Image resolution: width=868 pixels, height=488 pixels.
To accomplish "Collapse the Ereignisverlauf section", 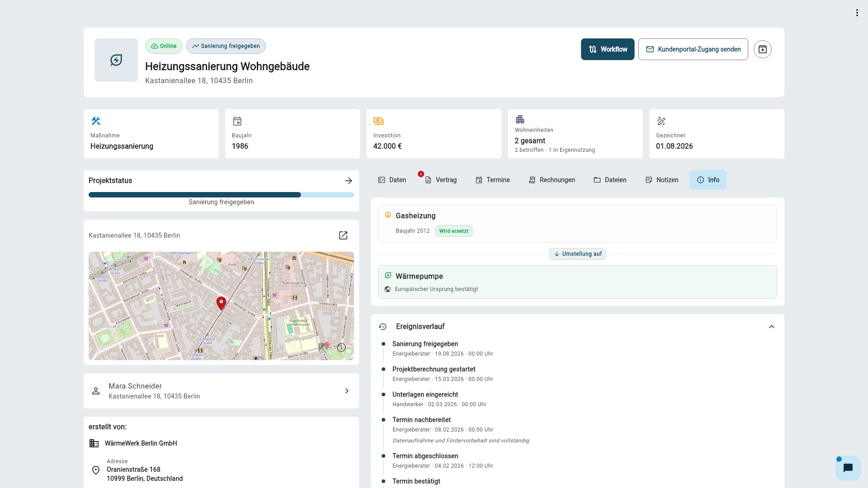I will pos(772,327).
